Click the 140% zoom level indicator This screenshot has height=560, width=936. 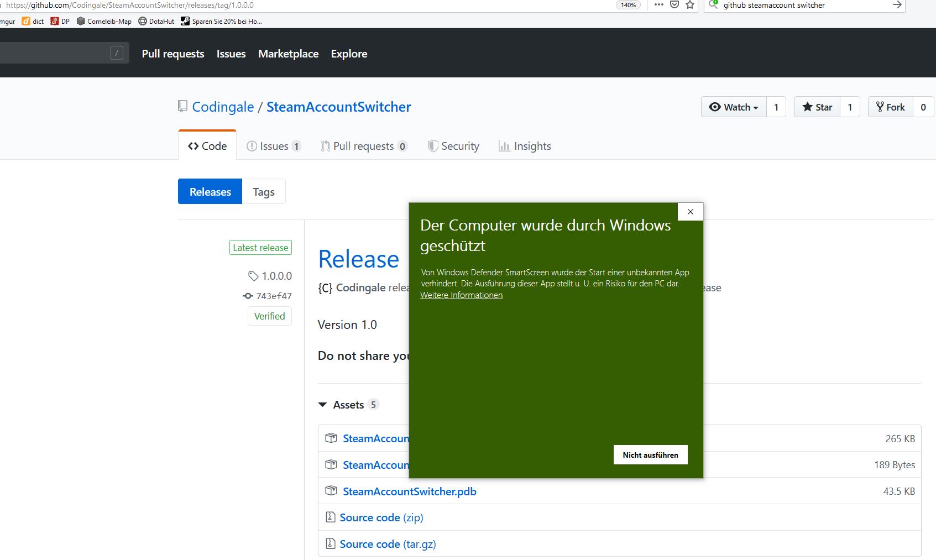click(x=628, y=5)
